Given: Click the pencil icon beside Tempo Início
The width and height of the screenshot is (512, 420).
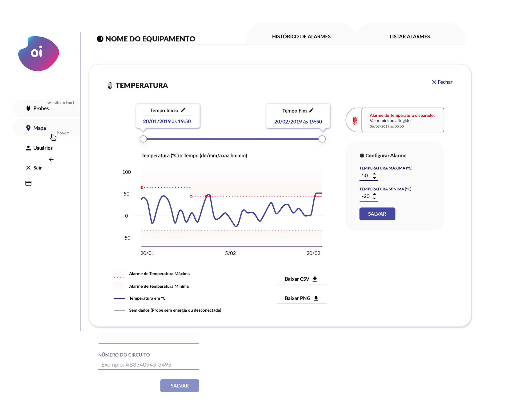Looking at the screenshot, I should tap(183, 110).
